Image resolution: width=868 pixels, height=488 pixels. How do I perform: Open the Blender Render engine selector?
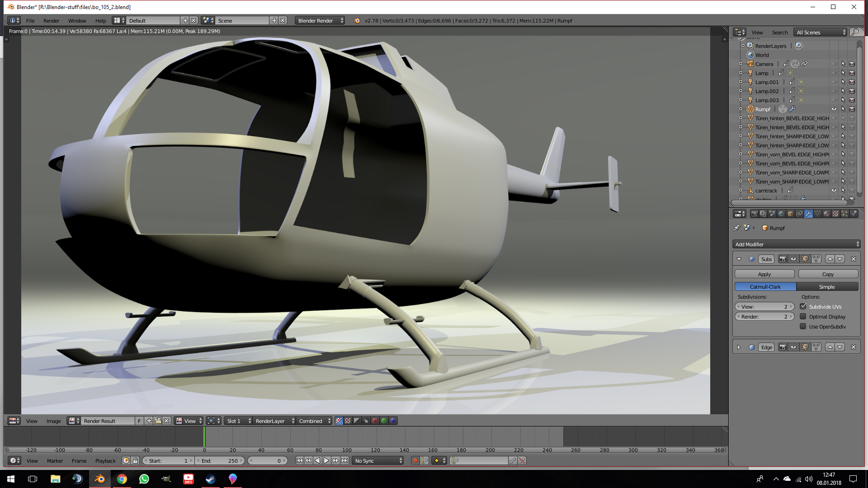coord(320,20)
